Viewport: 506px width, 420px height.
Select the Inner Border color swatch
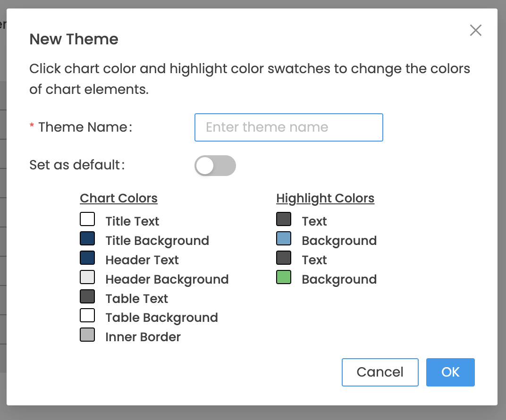pyautogui.click(x=87, y=335)
